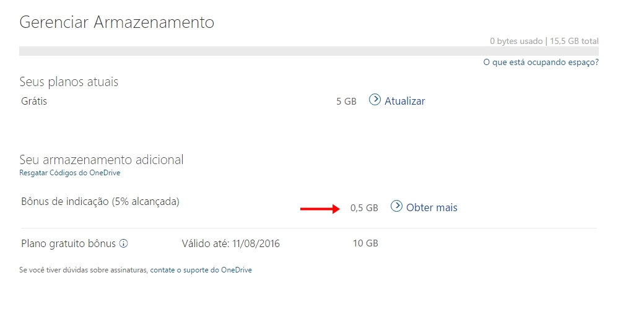Click the red arrow pointing to 0,5 GB
This screenshot has height=309, width=644.
[320, 209]
